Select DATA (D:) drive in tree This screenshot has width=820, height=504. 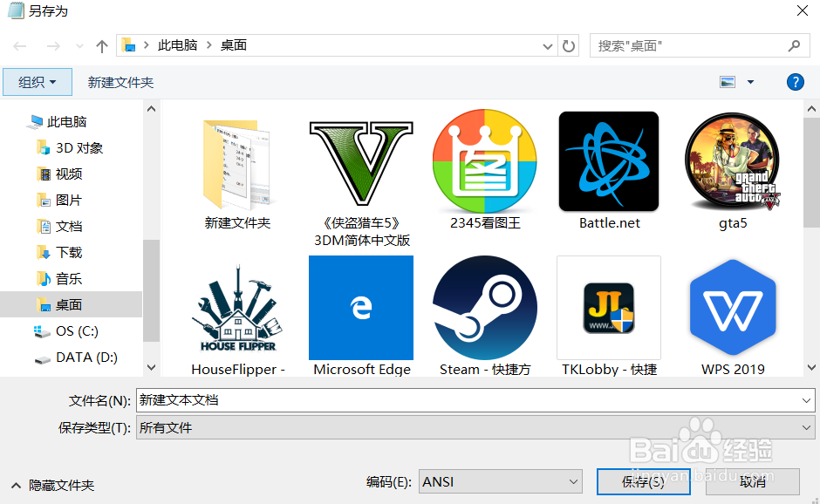[86, 358]
